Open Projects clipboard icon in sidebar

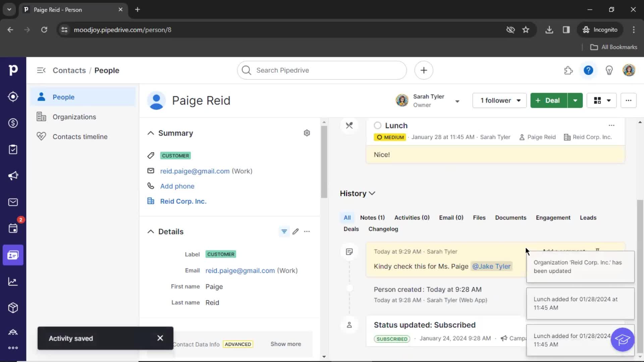[x=13, y=149]
